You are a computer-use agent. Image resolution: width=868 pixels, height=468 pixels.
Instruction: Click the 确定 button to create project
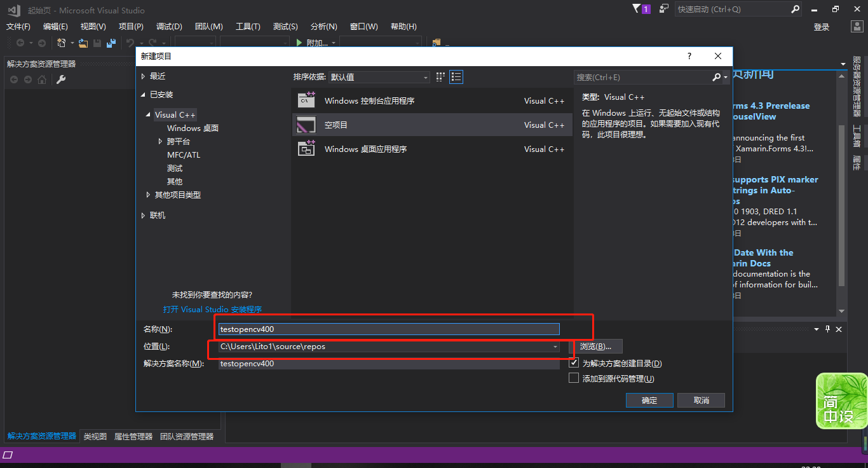pyautogui.click(x=649, y=400)
